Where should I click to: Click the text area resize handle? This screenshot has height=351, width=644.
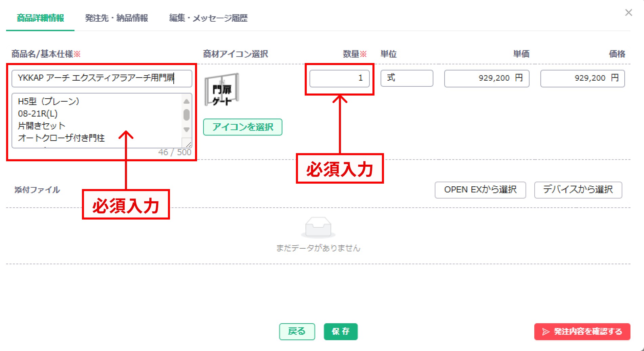click(x=189, y=145)
